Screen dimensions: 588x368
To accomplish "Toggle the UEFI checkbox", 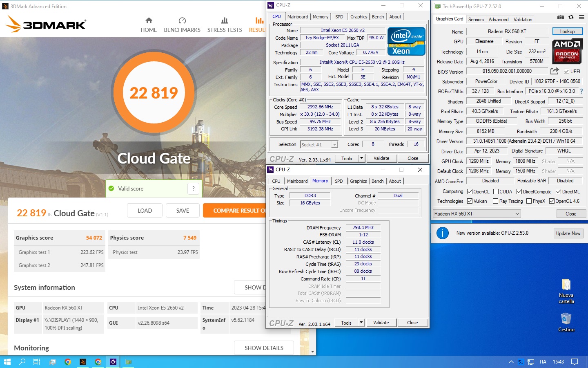I will point(566,72).
